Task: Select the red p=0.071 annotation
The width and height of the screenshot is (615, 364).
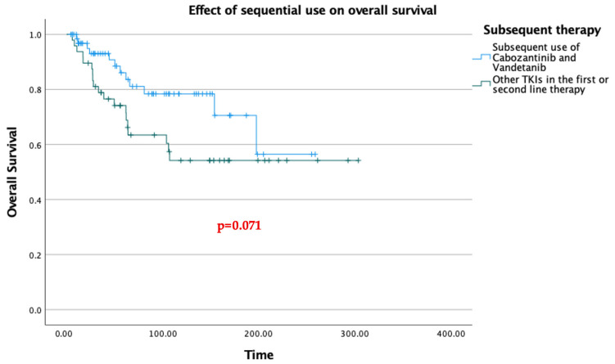Action: (x=239, y=226)
